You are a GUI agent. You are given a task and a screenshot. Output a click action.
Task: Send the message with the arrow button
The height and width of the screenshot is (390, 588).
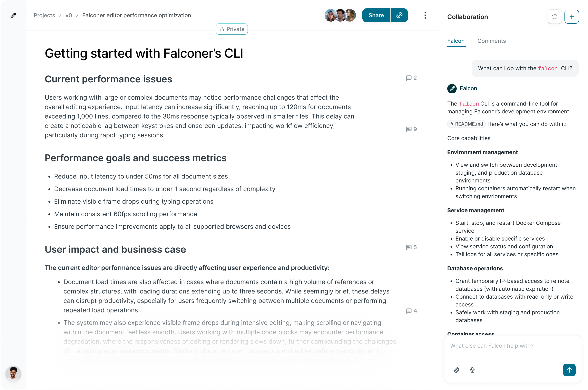pyautogui.click(x=569, y=370)
